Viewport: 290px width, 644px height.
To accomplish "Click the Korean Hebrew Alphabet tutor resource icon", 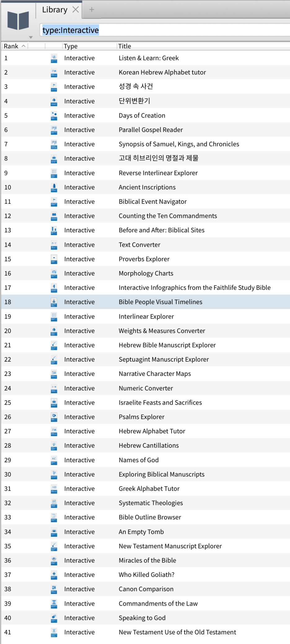I will [54, 72].
